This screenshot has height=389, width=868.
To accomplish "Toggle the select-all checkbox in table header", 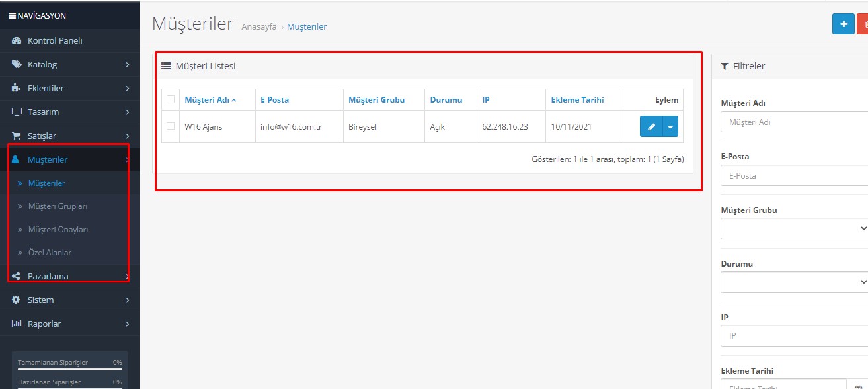I will (171, 99).
